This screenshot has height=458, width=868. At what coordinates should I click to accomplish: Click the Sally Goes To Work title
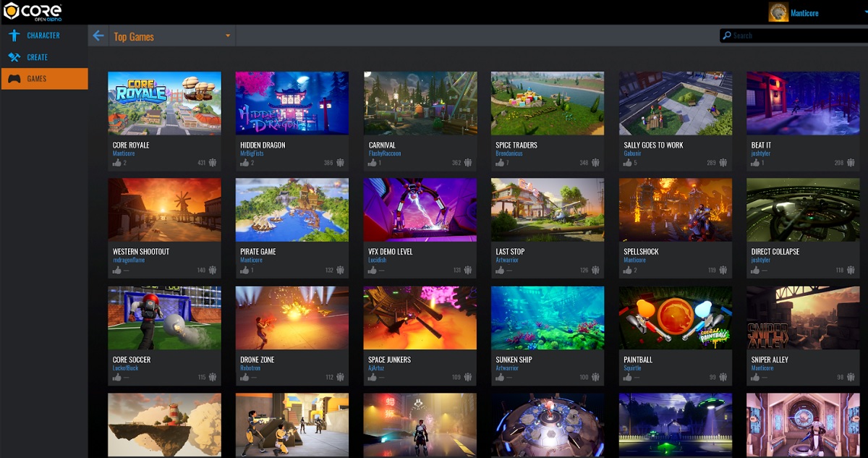point(653,145)
